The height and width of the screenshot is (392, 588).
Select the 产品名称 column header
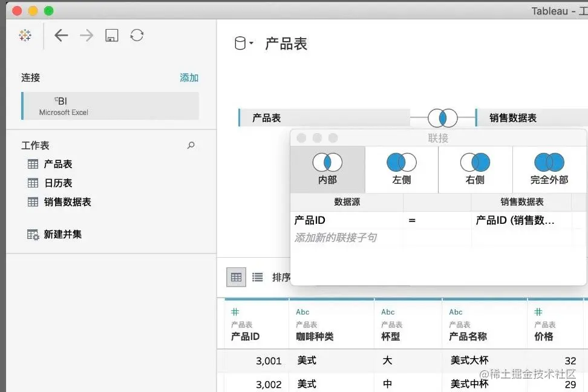468,336
